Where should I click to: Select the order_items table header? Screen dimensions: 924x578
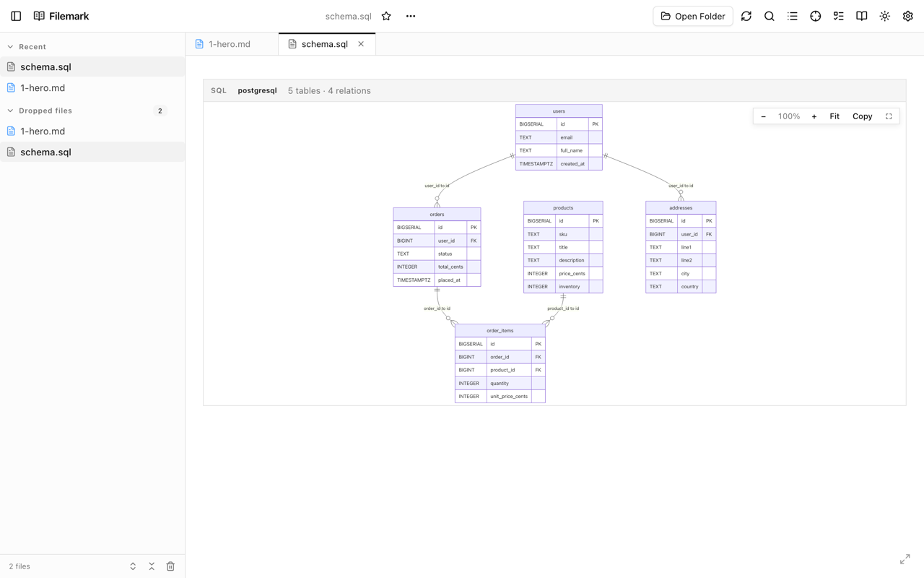click(x=500, y=331)
